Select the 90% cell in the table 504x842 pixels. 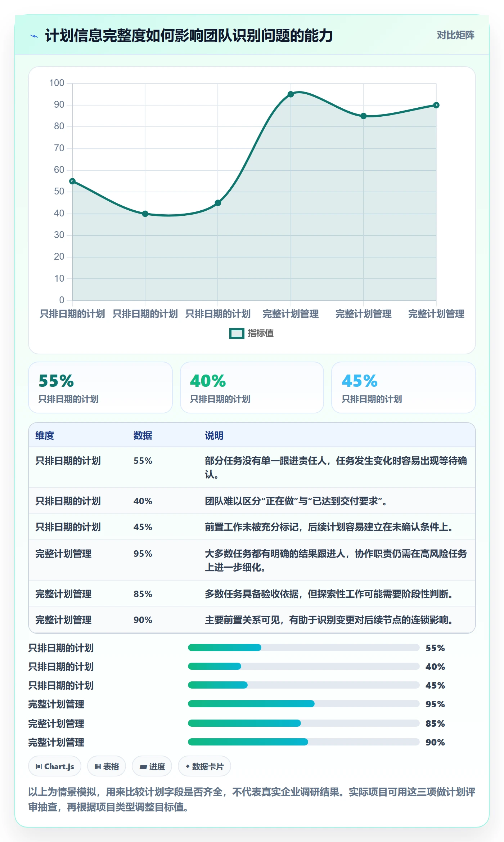tap(143, 620)
